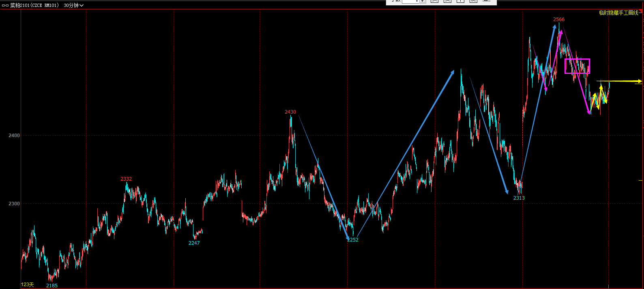The image size is (644, 289).
Task: Click the 2566 high price label
Action: [559, 19]
